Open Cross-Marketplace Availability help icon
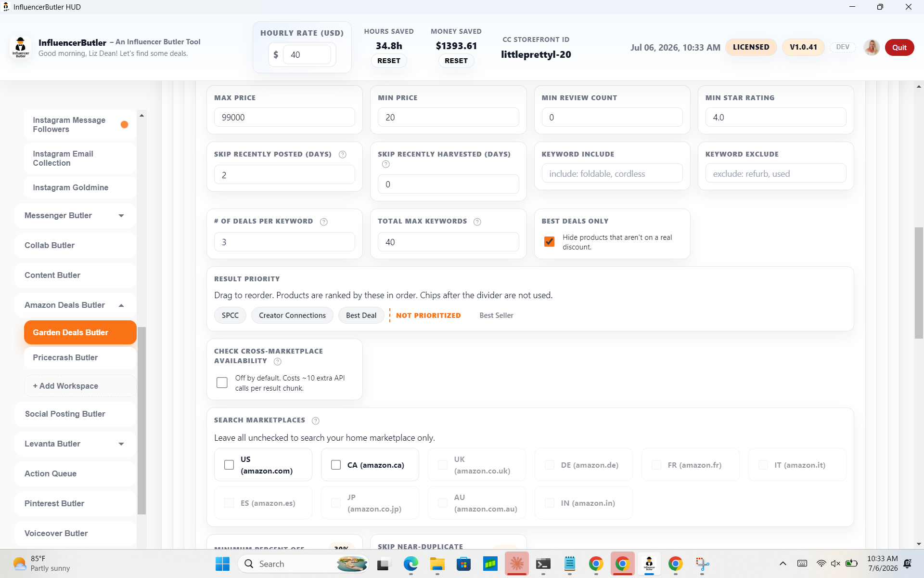Screen dimensions: 924x578 278,361
